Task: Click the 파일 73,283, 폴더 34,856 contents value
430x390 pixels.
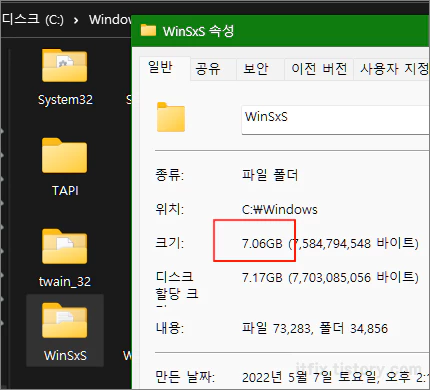Action: [x=315, y=329]
